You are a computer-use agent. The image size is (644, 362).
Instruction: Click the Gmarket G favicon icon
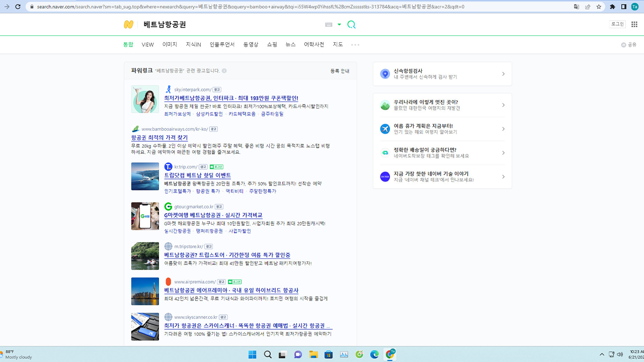tap(169, 207)
